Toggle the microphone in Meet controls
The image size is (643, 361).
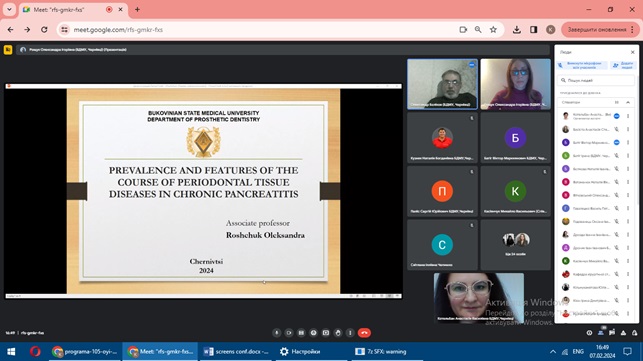click(x=276, y=333)
